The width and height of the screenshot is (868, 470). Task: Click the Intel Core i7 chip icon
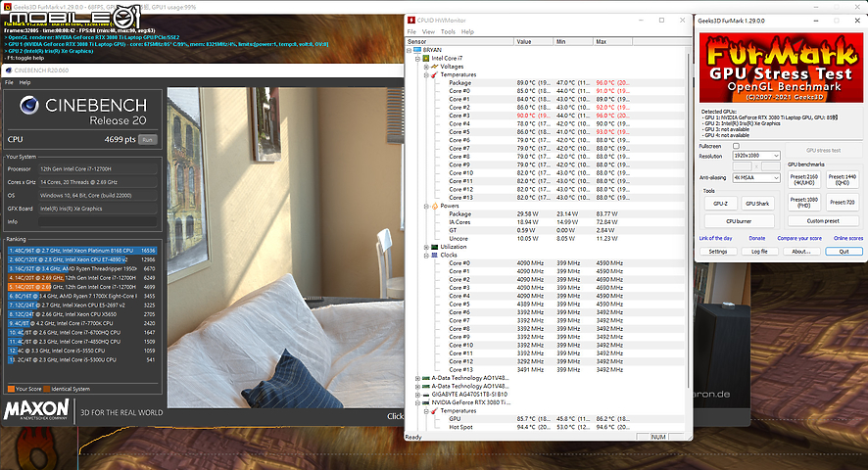pos(426,58)
